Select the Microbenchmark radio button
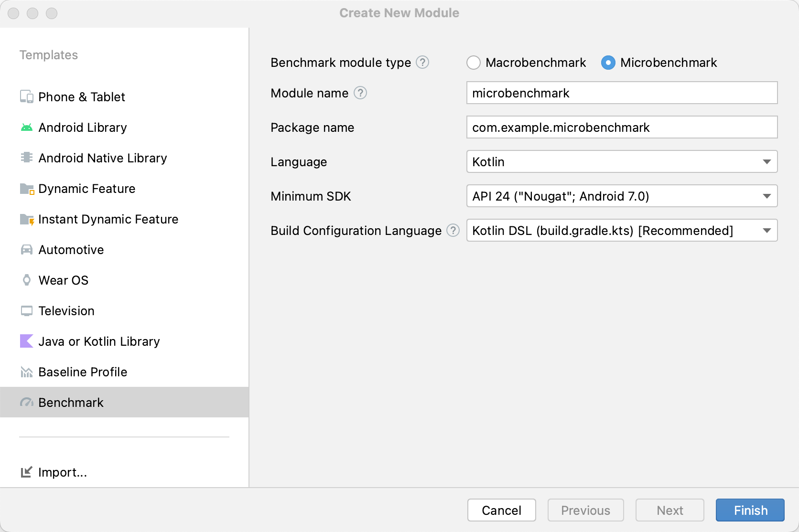Viewport: 799px width, 532px height. pyautogui.click(x=608, y=63)
